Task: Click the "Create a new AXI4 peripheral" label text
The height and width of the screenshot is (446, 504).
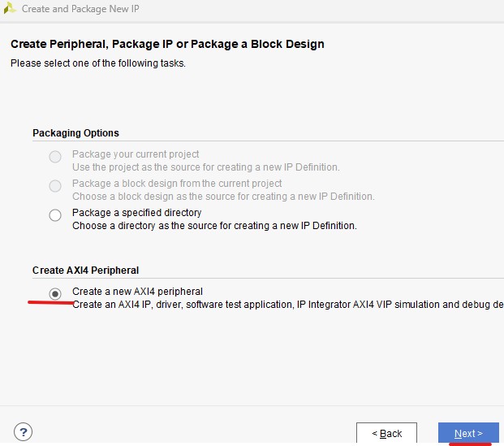Action: (x=137, y=291)
